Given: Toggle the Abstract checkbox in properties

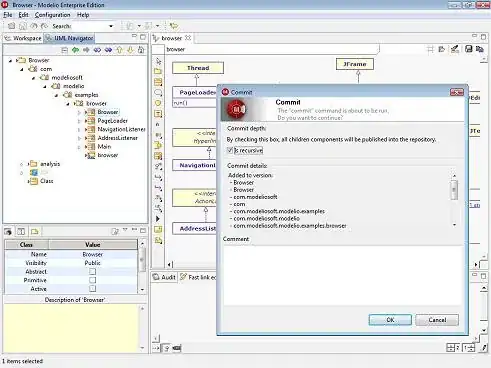Looking at the screenshot, I should (x=93, y=271).
